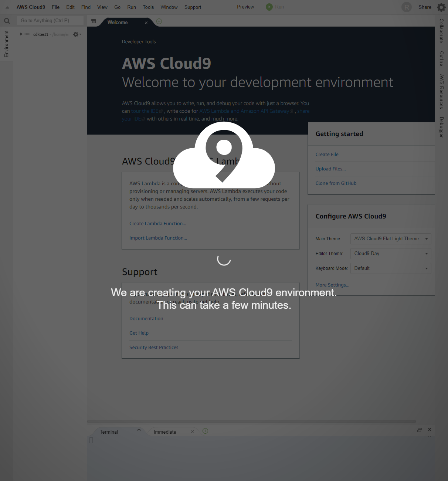
Task: Open the Tools menu
Action: [x=148, y=7]
